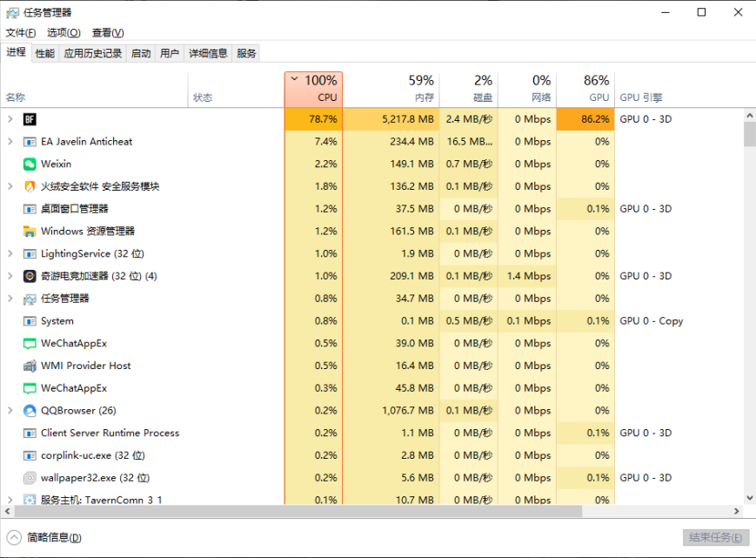The width and height of the screenshot is (756, 558).
Task: Select the 奇游电竞加速器 process icon
Action: tap(30, 276)
